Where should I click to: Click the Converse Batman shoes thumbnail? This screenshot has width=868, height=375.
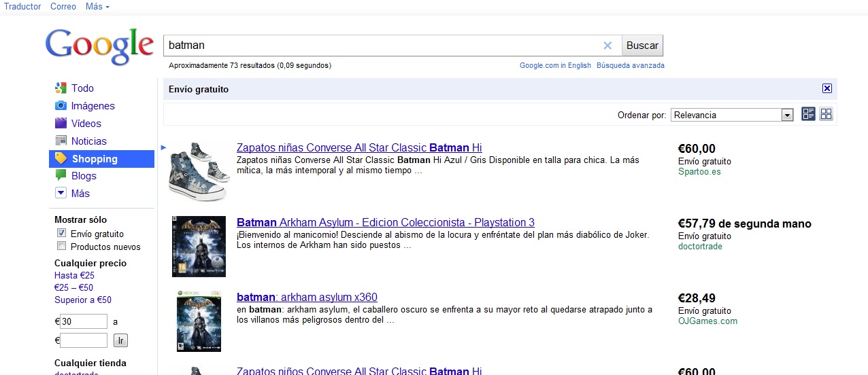point(199,172)
